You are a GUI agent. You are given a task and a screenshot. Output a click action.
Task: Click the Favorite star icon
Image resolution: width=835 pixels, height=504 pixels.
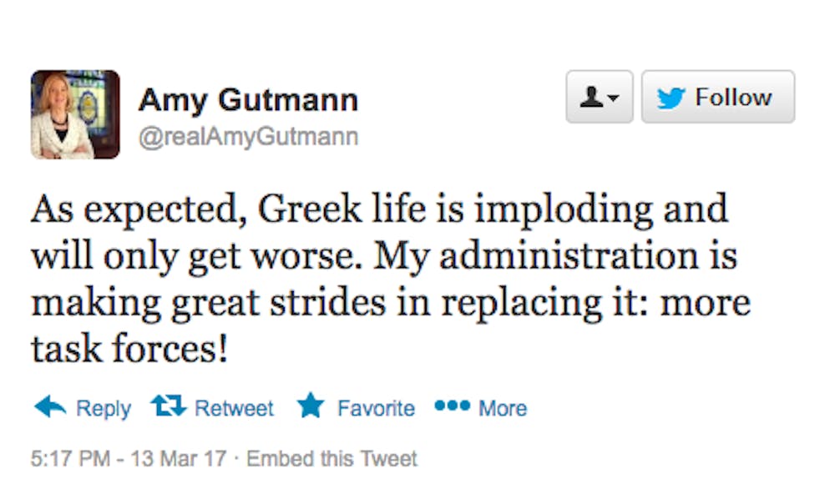(x=311, y=407)
